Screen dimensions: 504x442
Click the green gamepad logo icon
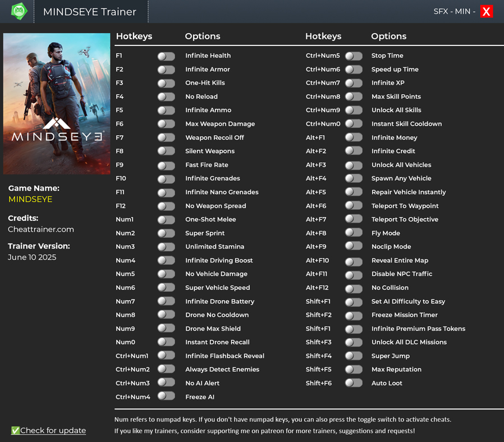pyautogui.click(x=19, y=11)
